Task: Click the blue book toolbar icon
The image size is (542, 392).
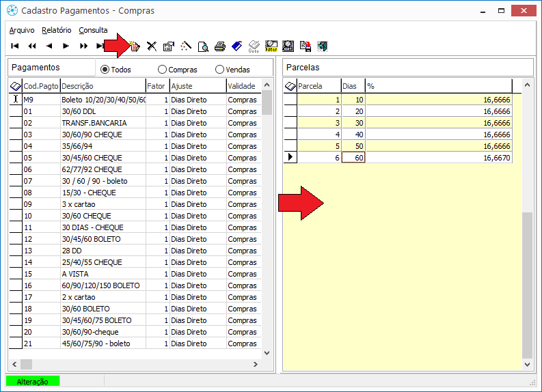Action: click(x=236, y=46)
